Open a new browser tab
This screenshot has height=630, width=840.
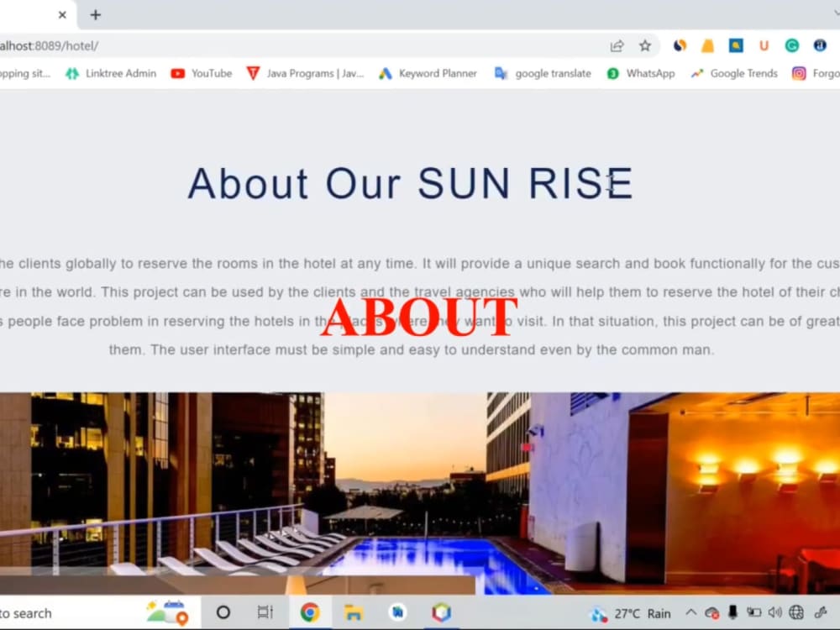click(95, 14)
